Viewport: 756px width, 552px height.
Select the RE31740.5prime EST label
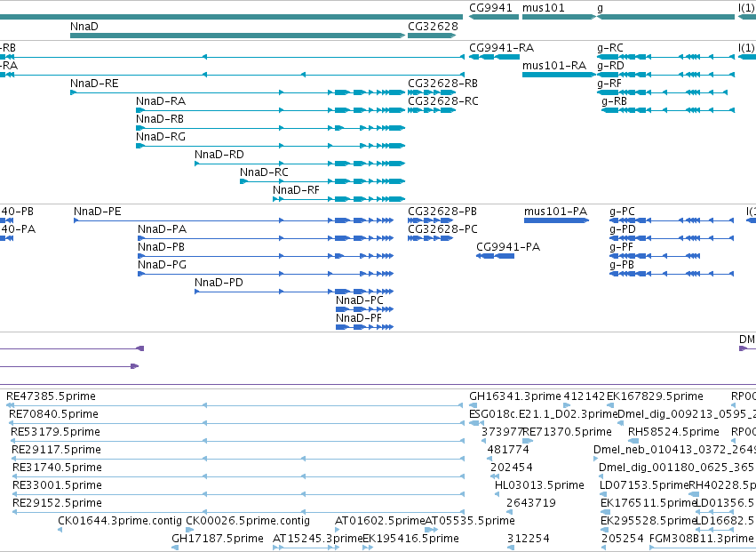57,468
